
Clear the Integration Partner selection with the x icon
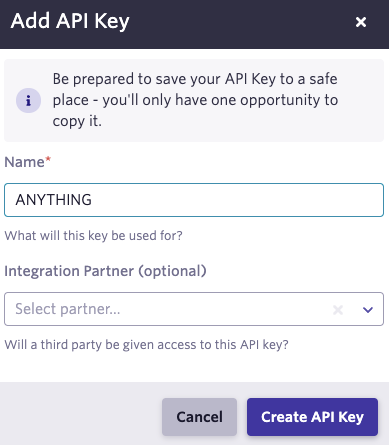pyautogui.click(x=338, y=310)
